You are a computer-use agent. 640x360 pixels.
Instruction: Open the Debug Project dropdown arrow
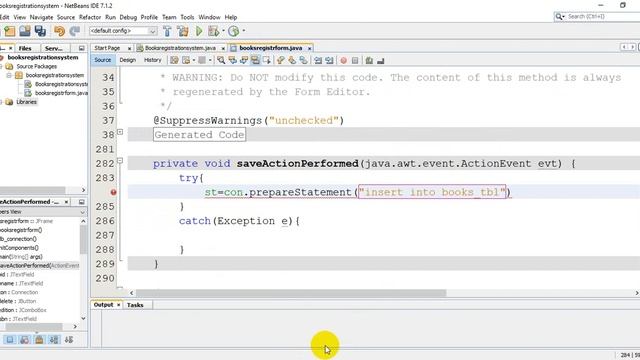pyautogui.click(x=223, y=31)
